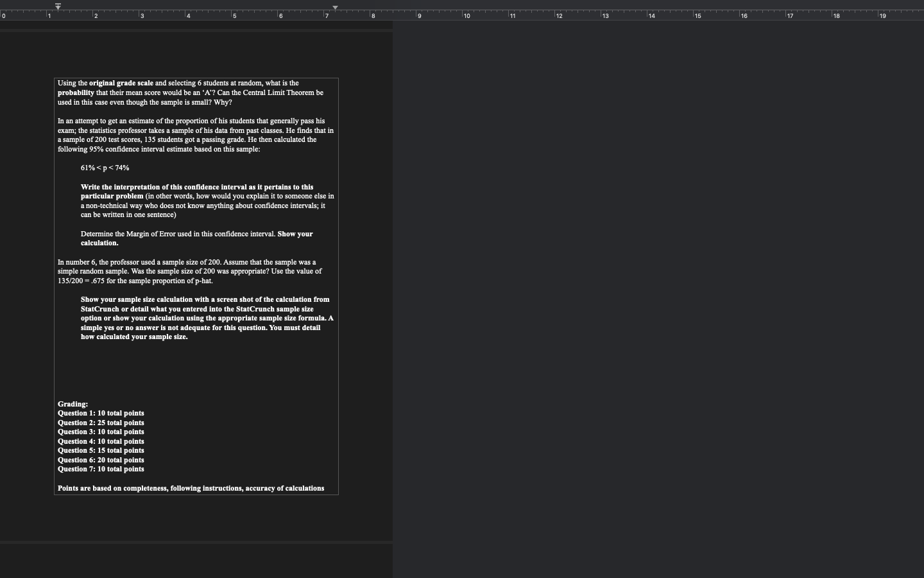The width and height of the screenshot is (924, 578).
Task: Click the bolded word 'probability'
Action: [76, 92]
